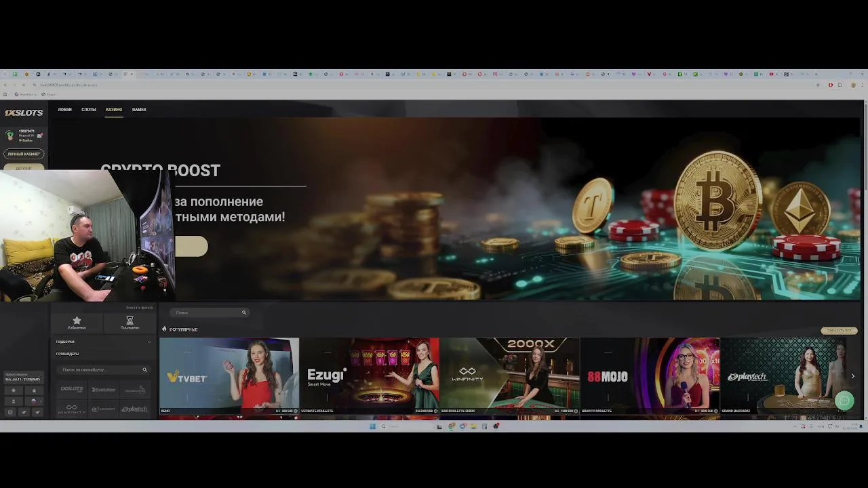Viewport: 868px width, 488px height.
Task: Click the Instagram social icon
Action: pos(9,412)
